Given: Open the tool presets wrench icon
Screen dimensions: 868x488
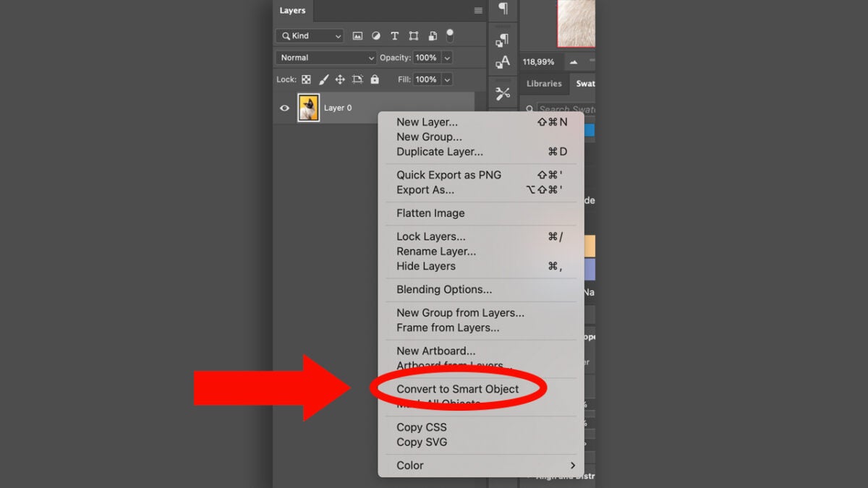Looking at the screenshot, I should 503,93.
